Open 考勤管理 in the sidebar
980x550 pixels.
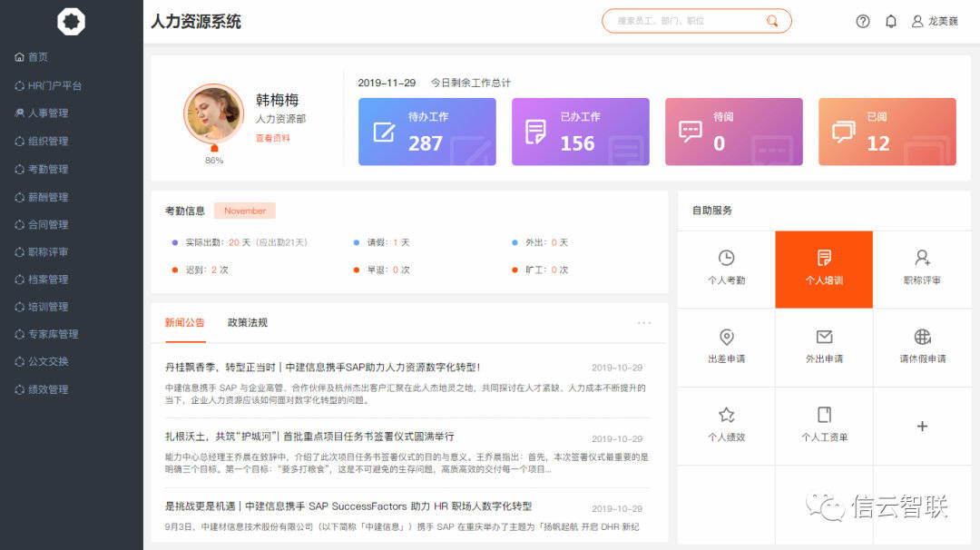click(x=48, y=169)
